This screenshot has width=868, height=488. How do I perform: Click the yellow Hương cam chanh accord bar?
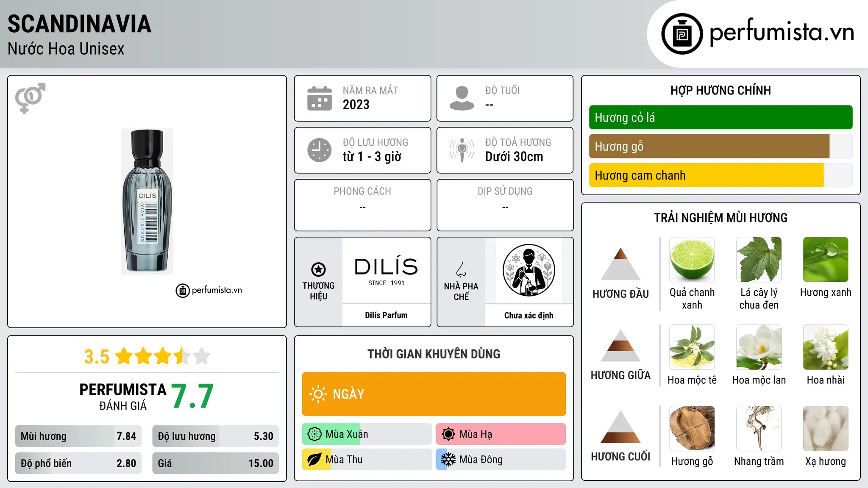[x=721, y=175]
